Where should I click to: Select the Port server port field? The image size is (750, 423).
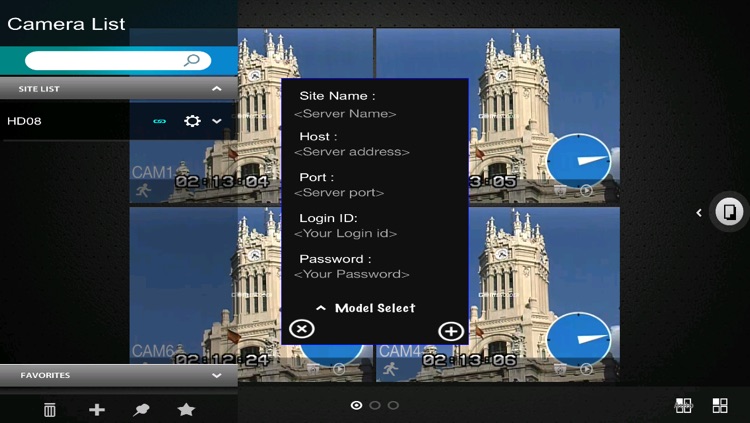(x=339, y=193)
